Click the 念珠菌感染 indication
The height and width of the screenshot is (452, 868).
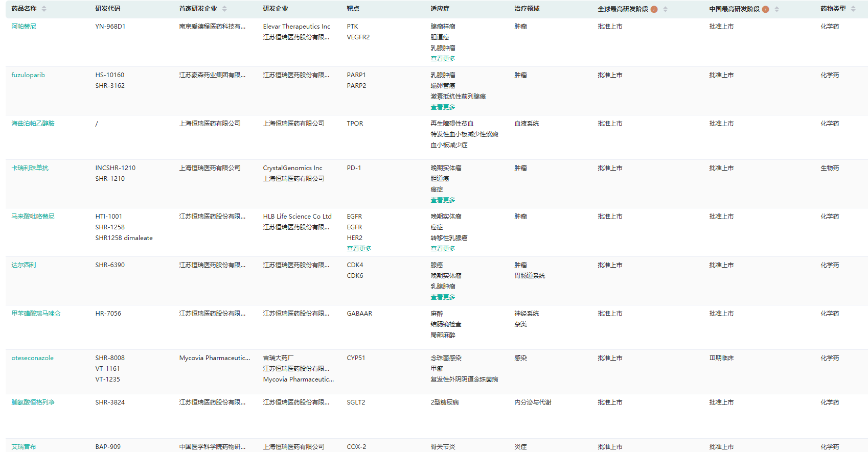[x=446, y=358]
